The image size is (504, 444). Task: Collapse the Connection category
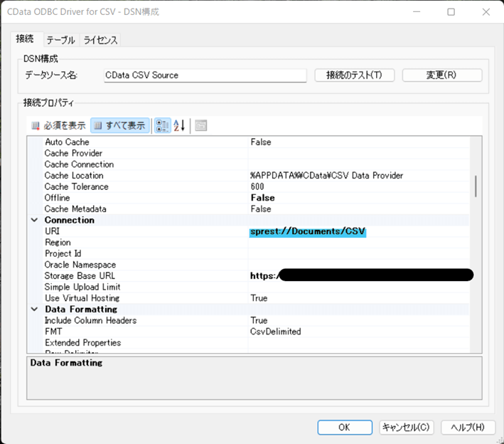click(34, 221)
